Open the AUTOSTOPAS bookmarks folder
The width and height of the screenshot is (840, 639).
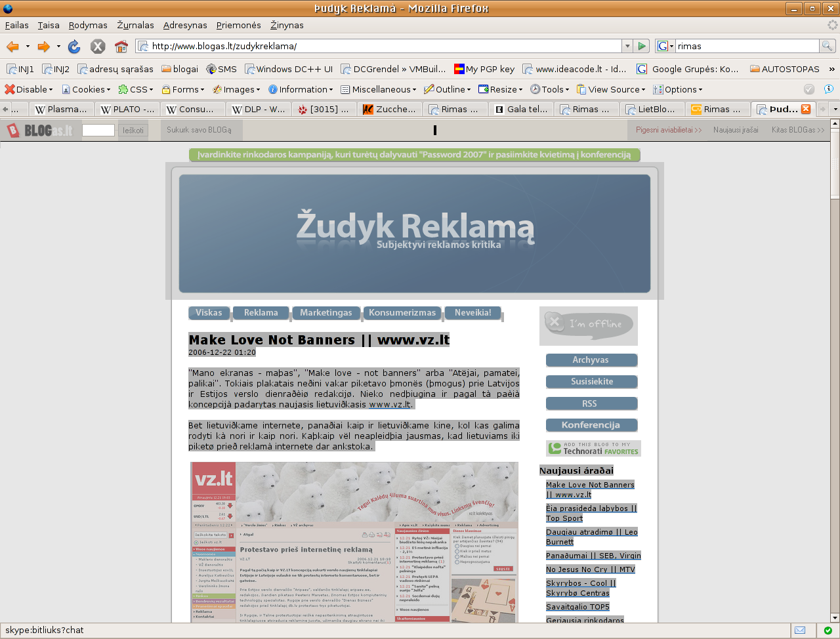coord(785,69)
